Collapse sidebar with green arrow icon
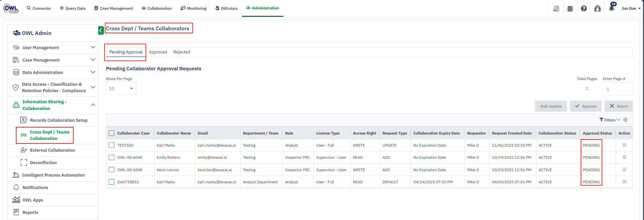This screenshot has width=644, height=220. [x=101, y=31]
